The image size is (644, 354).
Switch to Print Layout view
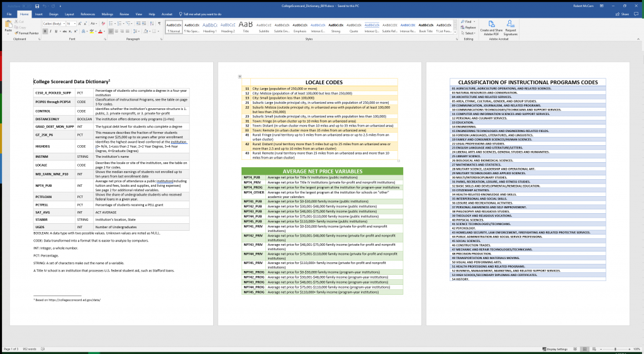(585, 349)
